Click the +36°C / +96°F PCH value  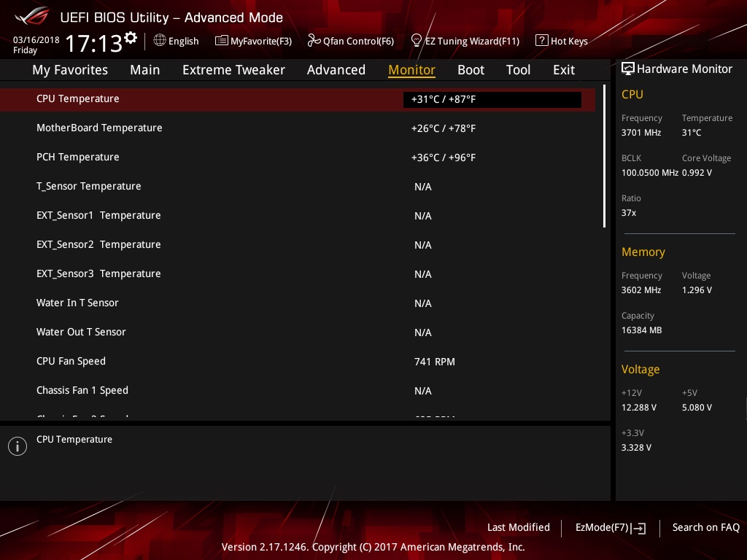(x=443, y=157)
